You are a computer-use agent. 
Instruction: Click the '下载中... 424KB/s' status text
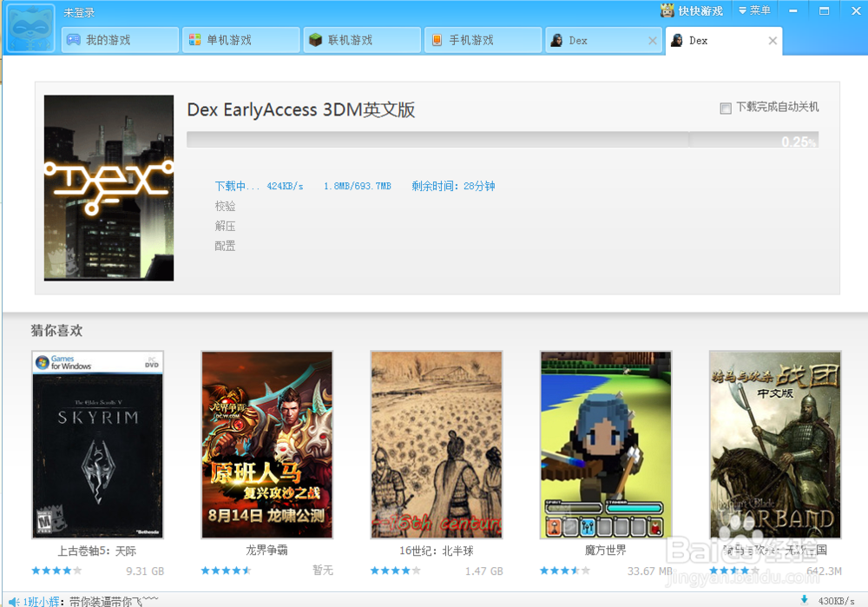coord(259,186)
